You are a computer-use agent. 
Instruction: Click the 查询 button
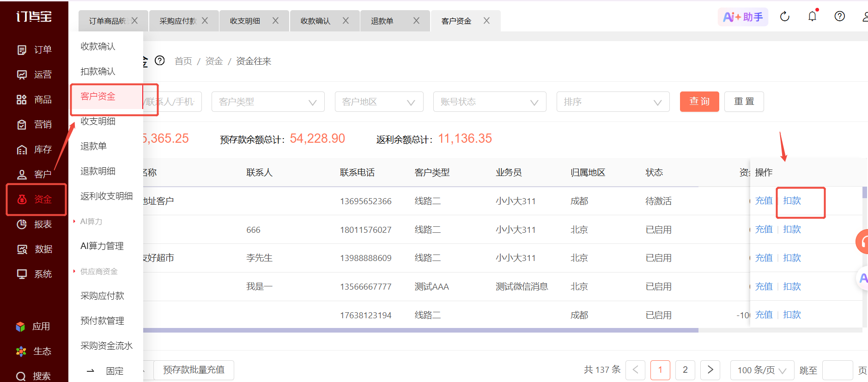[x=699, y=102]
